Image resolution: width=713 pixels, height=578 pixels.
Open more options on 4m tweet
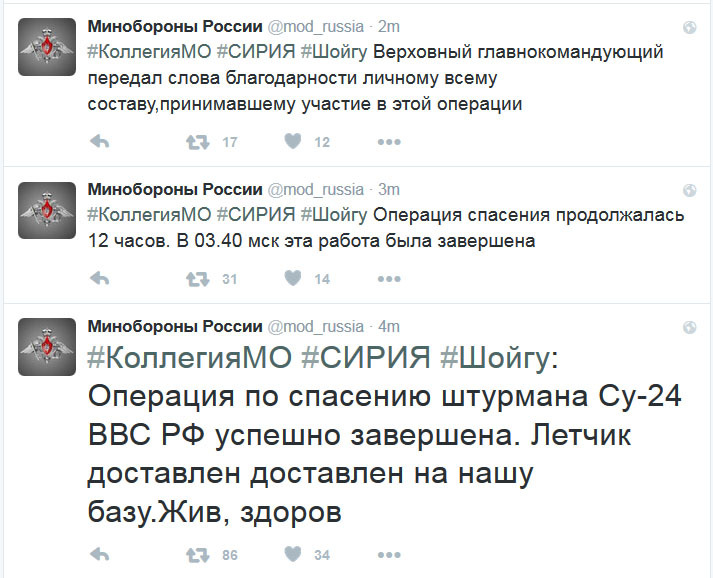(x=389, y=555)
